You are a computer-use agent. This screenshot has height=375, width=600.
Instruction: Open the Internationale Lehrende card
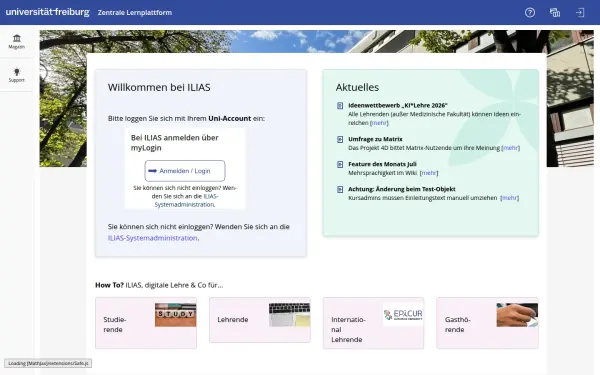pos(373,323)
